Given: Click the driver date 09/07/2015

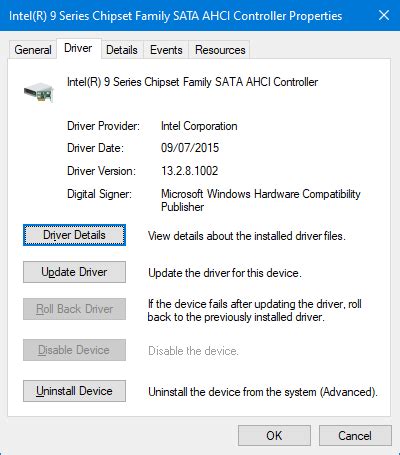Looking at the screenshot, I should (x=190, y=148).
